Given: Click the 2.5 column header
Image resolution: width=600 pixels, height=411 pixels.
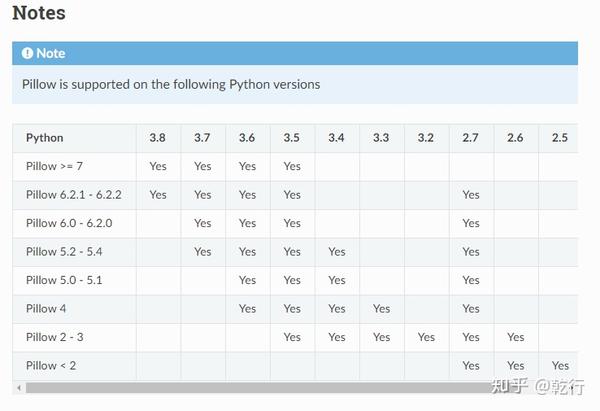Looking at the screenshot, I should 559,138.
